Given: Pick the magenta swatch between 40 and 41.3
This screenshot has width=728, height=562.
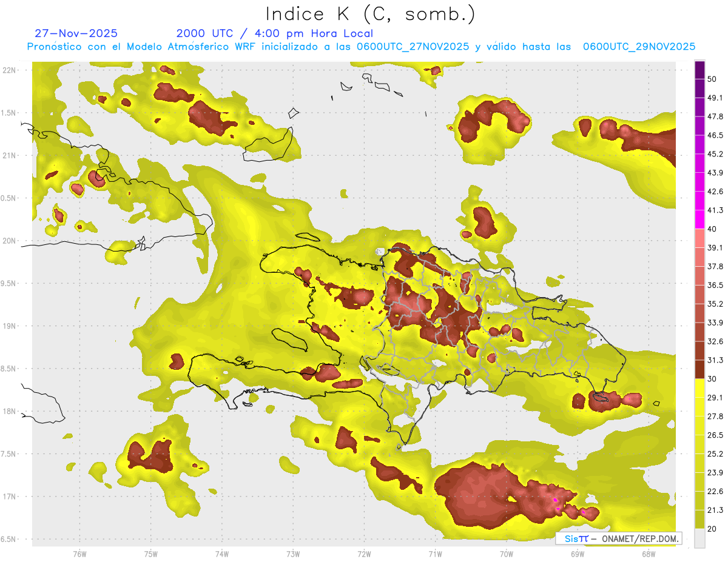Looking at the screenshot, I should pyautogui.click(x=699, y=219).
